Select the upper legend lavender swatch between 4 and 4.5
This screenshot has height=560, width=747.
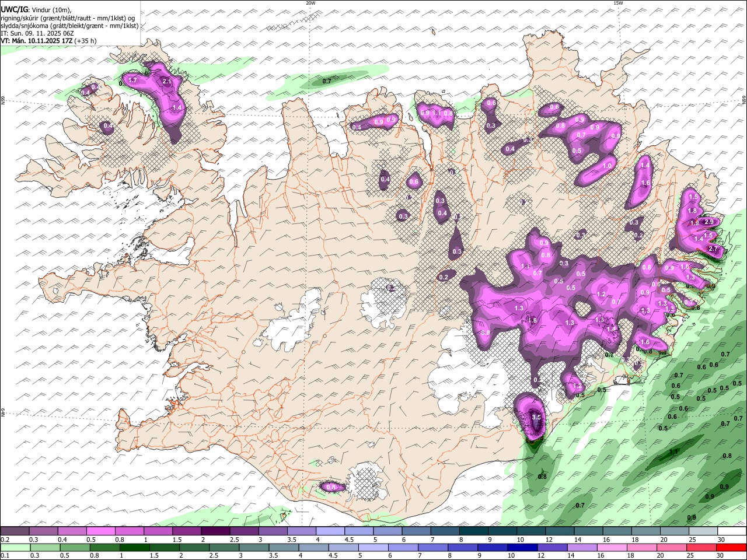coord(331,531)
